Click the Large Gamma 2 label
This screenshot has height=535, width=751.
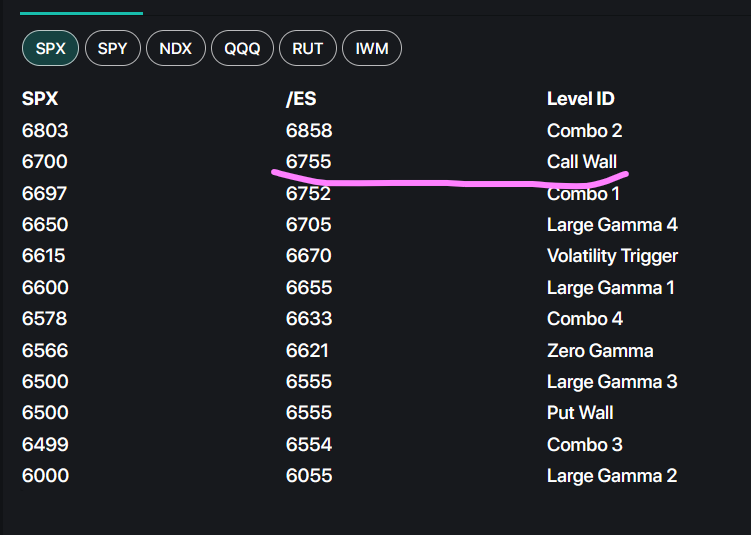pyautogui.click(x=612, y=476)
